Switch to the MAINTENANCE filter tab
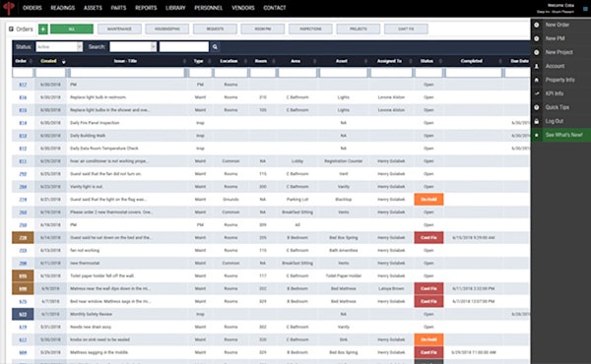The height and width of the screenshot is (364, 591). (119, 29)
